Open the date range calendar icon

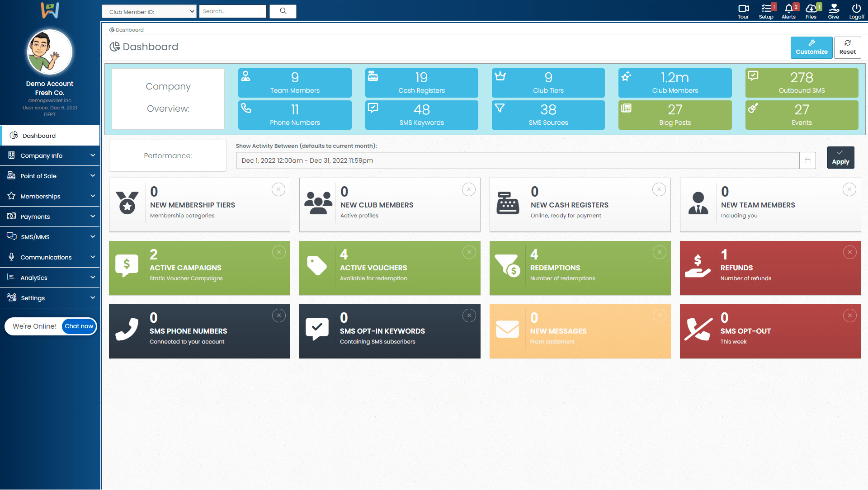pyautogui.click(x=807, y=160)
